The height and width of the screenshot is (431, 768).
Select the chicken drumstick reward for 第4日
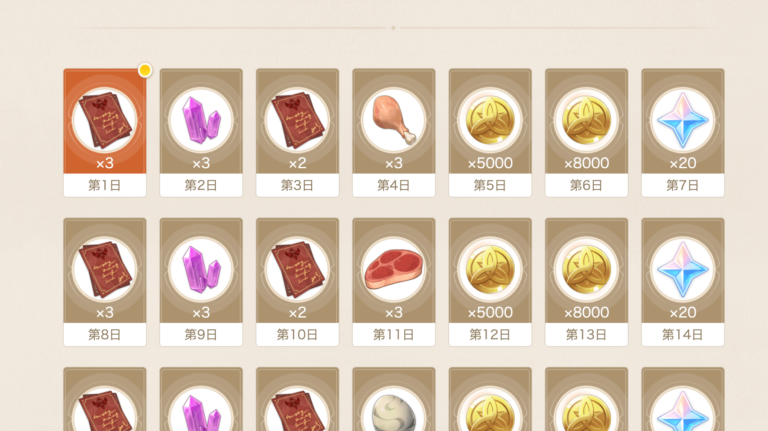tap(394, 120)
